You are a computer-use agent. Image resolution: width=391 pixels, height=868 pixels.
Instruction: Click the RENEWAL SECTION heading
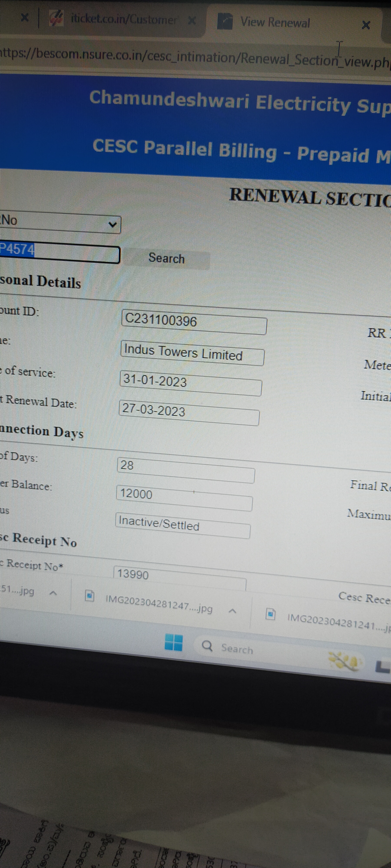(x=310, y=198)
